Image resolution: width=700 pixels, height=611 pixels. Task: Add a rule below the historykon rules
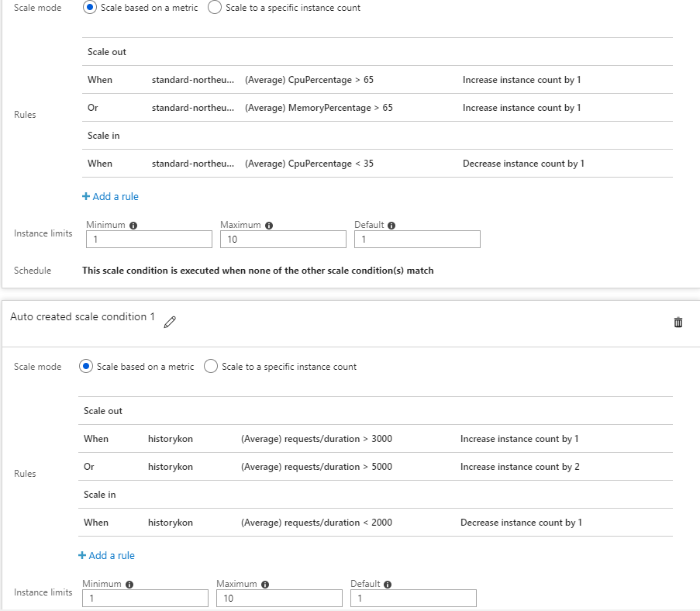tap(106, 556)
